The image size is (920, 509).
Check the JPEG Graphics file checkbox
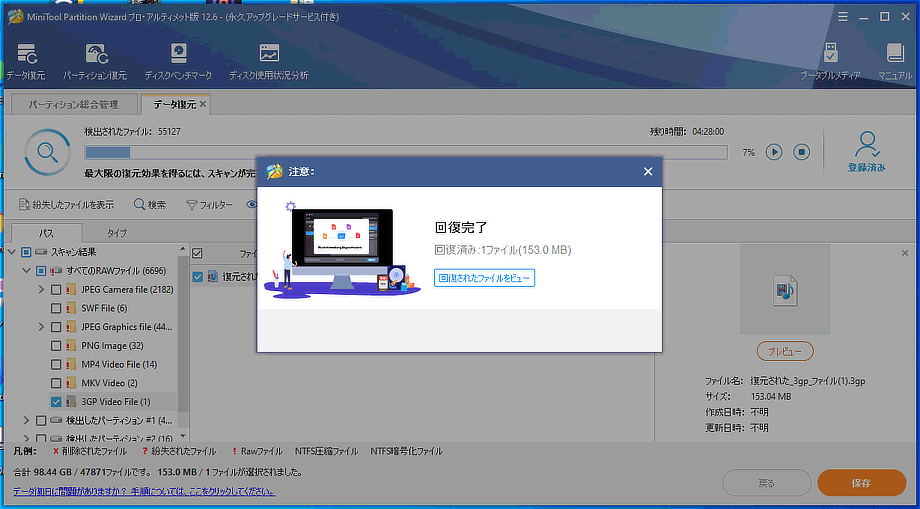pos(56,327)
